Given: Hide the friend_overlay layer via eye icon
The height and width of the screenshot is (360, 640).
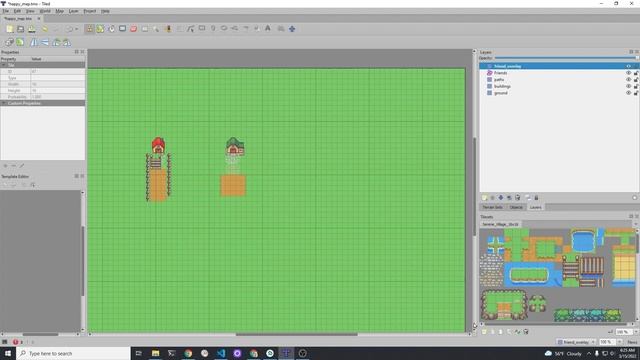Looking at the screenshot, I should [x=629, y=66].
